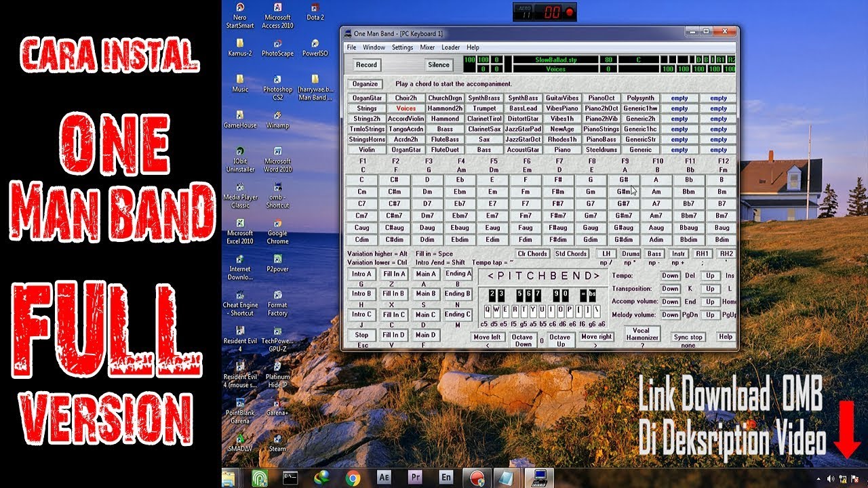Select the SMADAV desktop icon
Image resolution: width=868 pixels, height=488 pixels.
[x=240, y=443]
